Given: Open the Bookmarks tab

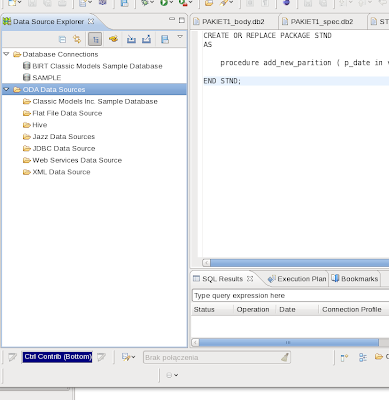Looking at the screenshot, I should pyautogui.click(x=360, y=279).
